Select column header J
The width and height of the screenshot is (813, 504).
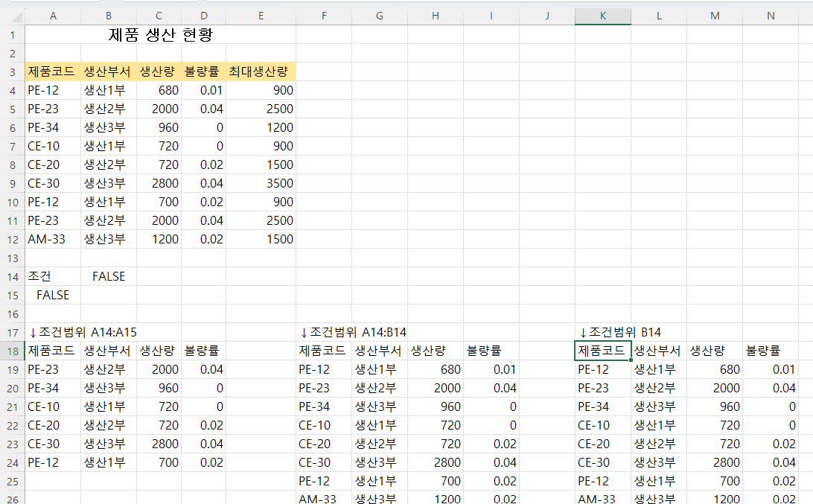coord(546,16)
